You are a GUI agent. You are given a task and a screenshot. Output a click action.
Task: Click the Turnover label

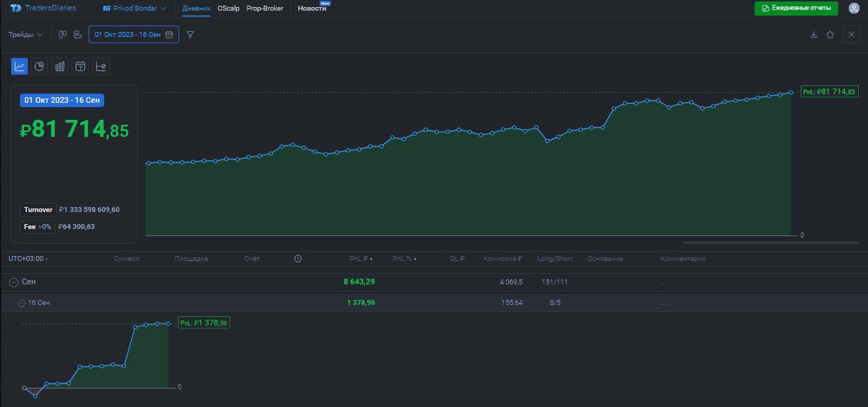(x=38, y=210)
